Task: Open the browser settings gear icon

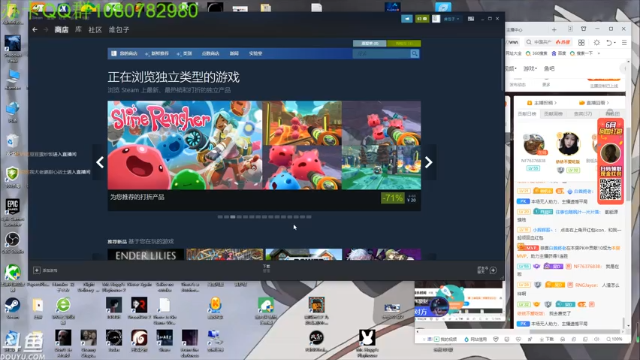Action: [597, 42]
